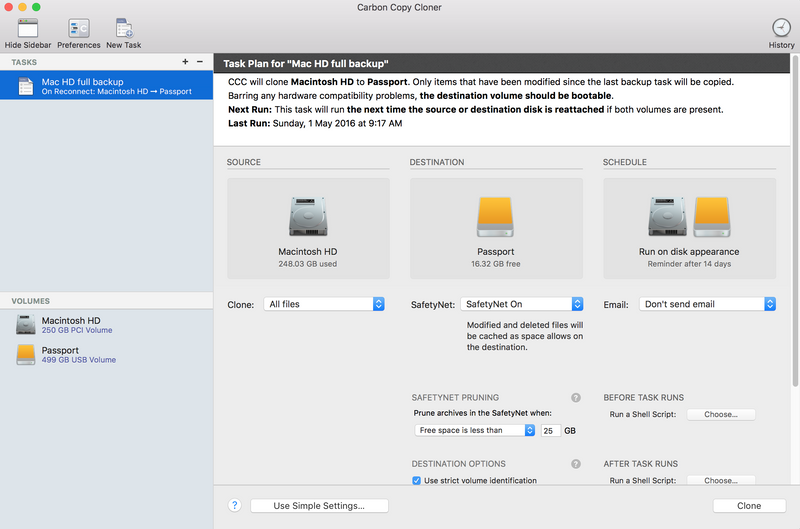800x529 pixels.
Task: Create a New Task from the toolbar
Action: coord(123,28)
